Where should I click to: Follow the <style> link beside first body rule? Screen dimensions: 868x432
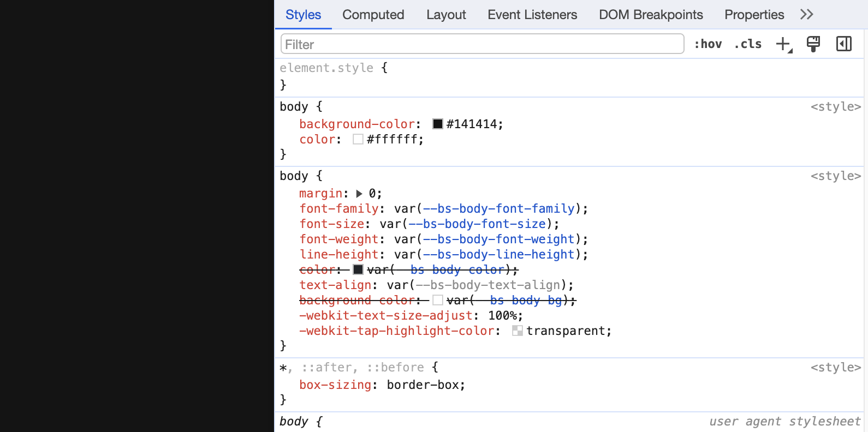tap(836, 107)
